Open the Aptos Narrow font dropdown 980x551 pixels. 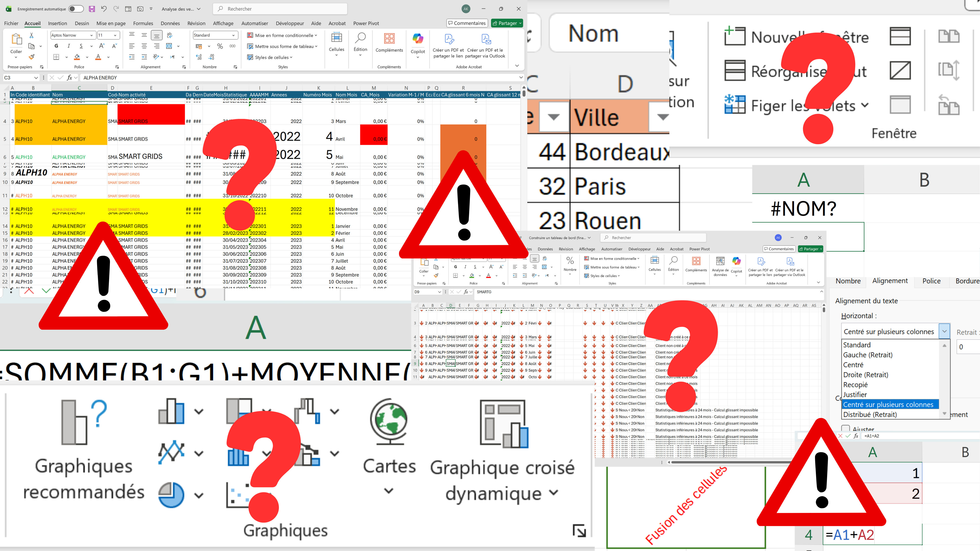pyautogui.click(x=91, y=35)
